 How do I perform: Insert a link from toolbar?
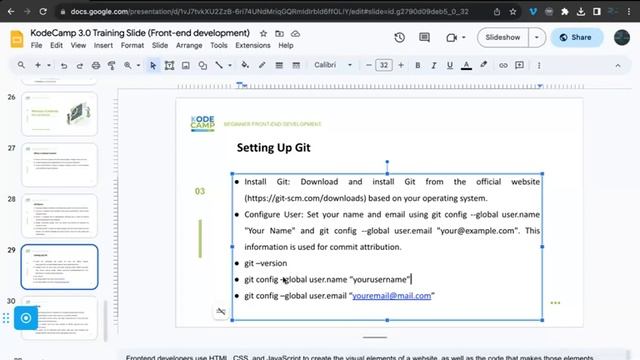coord(503,65)
